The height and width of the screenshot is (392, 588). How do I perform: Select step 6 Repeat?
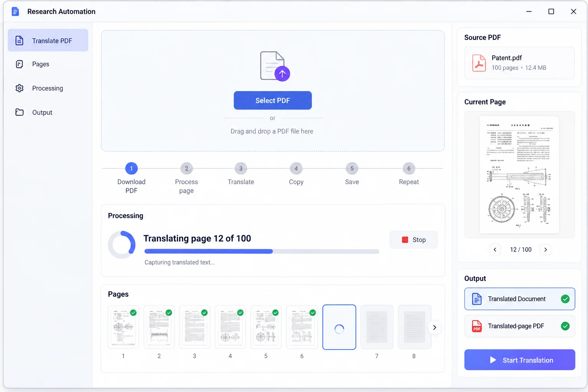409,174
